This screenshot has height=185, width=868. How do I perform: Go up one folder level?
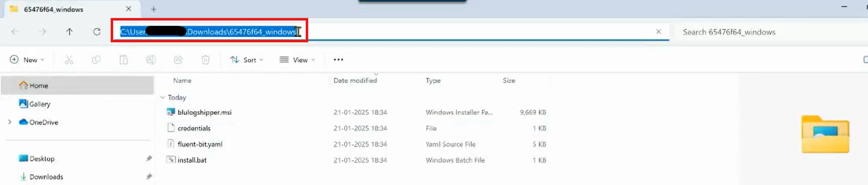point(70,32)
